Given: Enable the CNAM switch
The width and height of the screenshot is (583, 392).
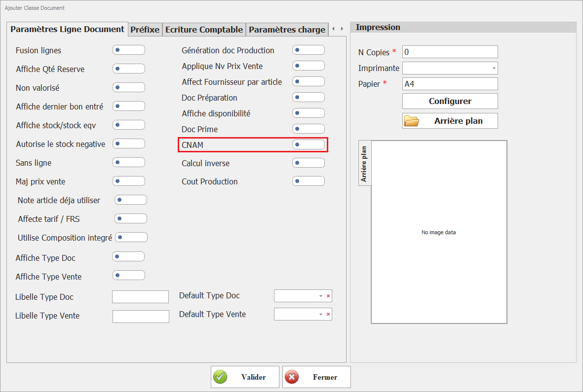Looking at the screenshot, I should (308, 144).
